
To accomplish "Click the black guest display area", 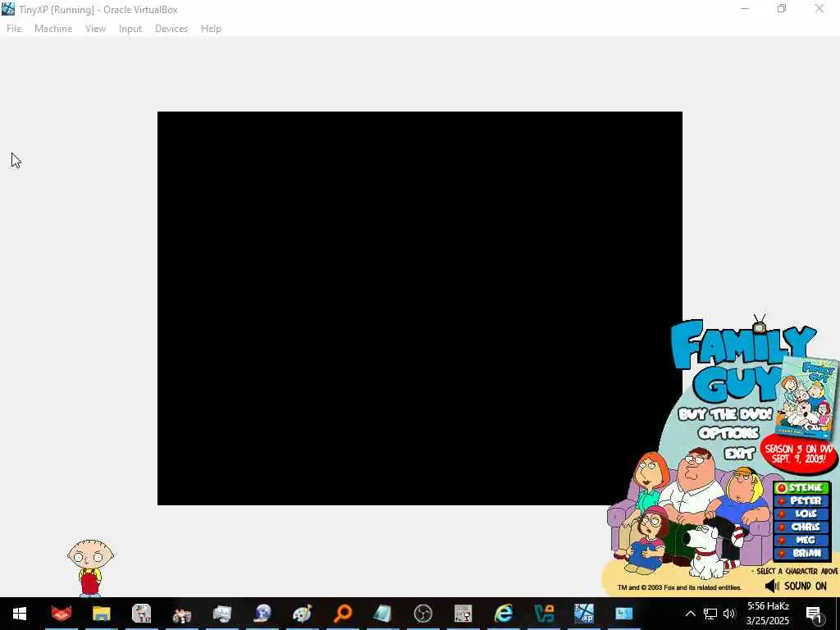I will click(419, 308).
